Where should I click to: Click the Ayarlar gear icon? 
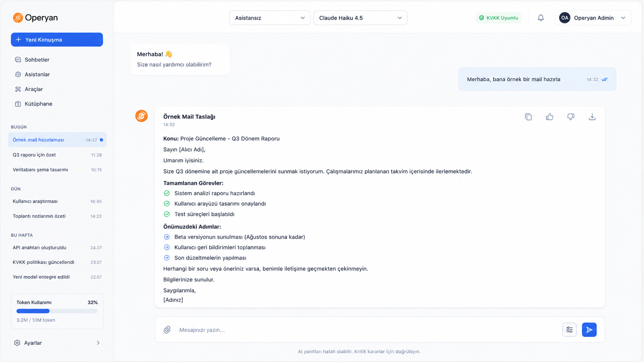point(17,343)
